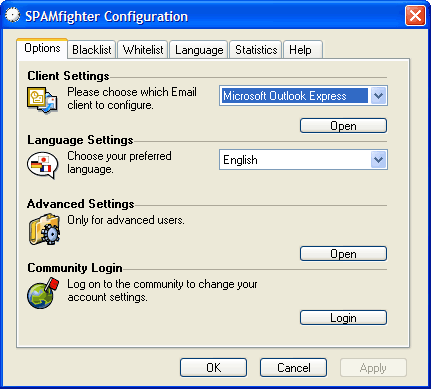Click the Community Login globe flag icon
The width and height of the screenshot is (431, 389).
[x=43, y=293]
